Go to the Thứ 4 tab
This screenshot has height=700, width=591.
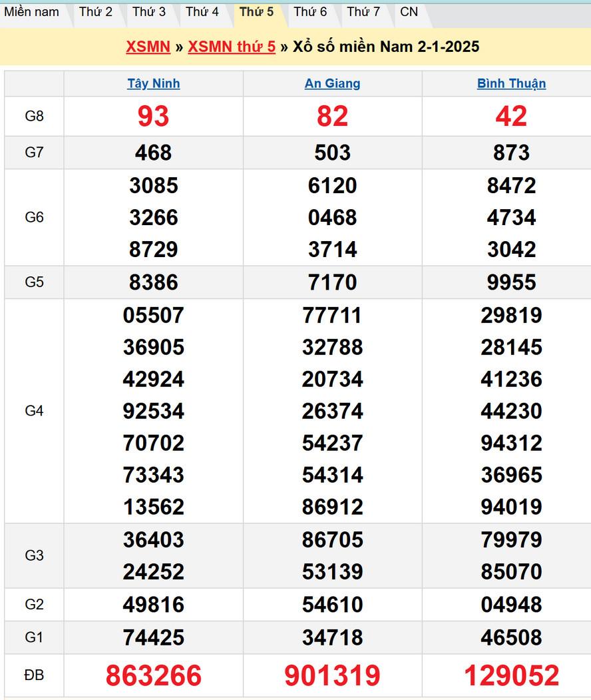202,12
